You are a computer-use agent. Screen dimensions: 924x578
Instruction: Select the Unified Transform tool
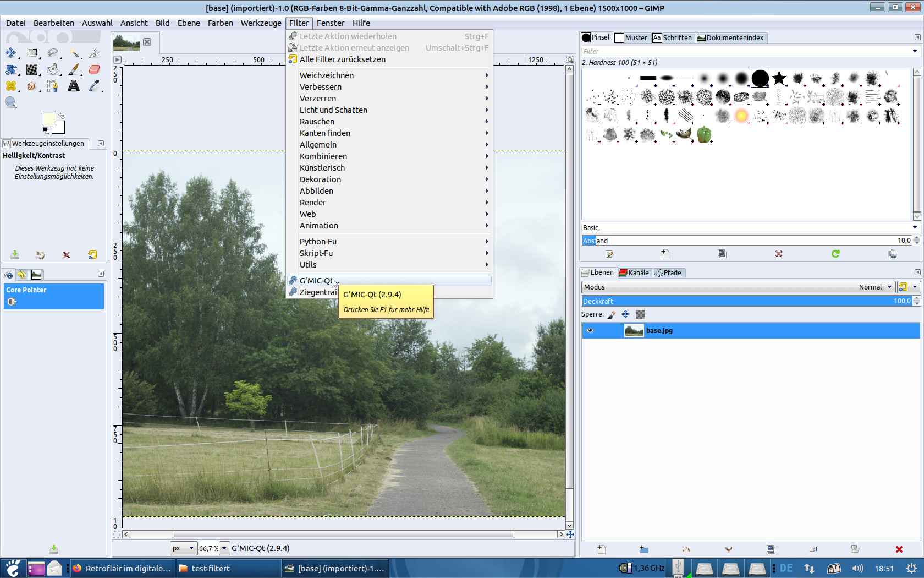point(11,69)
